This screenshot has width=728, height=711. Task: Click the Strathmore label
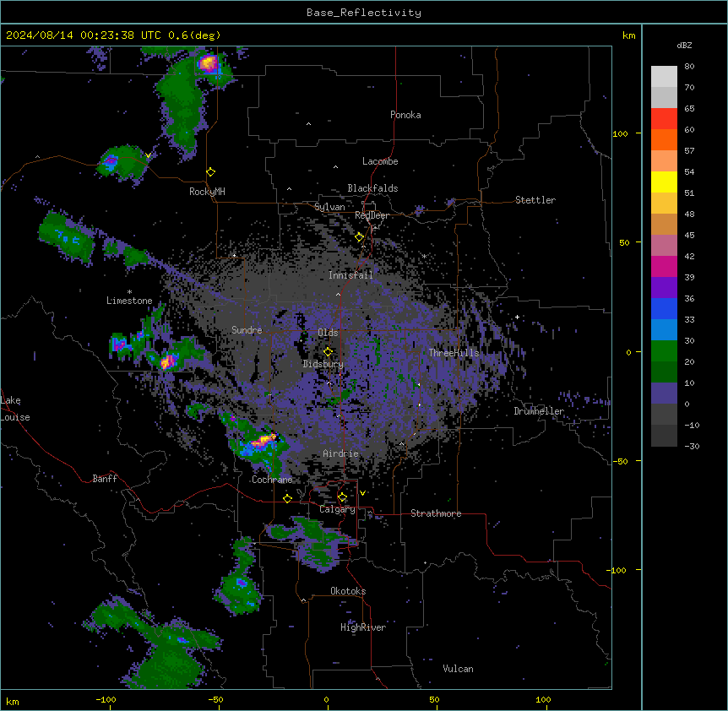pyautogui.click(x=436, y=513)
